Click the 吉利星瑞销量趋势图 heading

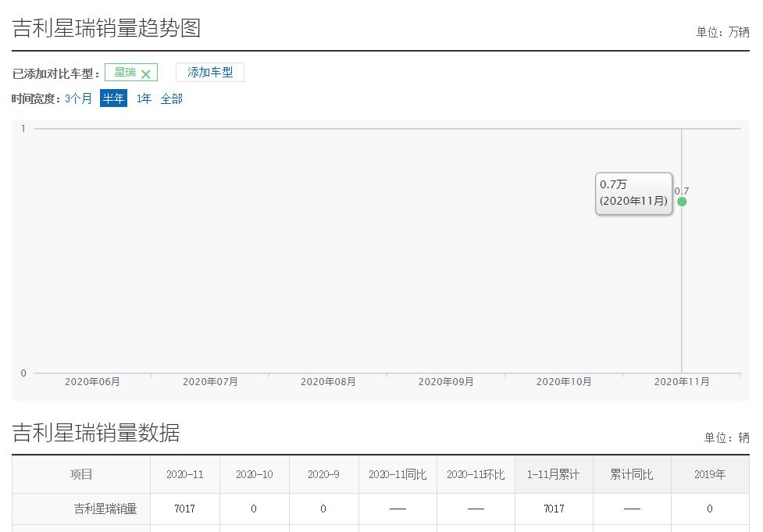point(106,28)
